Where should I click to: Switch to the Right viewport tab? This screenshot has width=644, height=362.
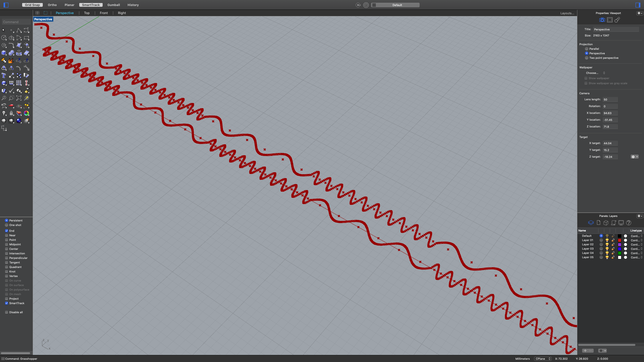coord(122,13)
